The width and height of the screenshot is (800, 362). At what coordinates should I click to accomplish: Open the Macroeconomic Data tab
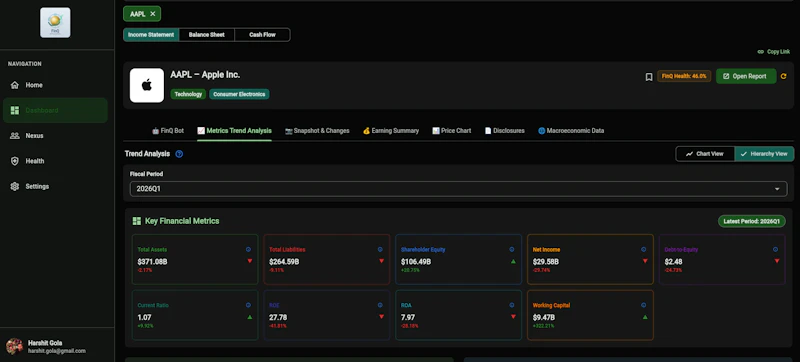(571, 131)
